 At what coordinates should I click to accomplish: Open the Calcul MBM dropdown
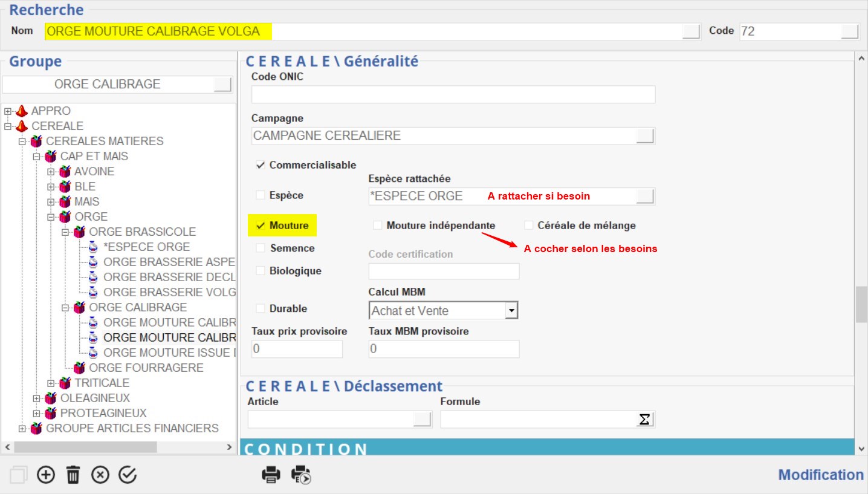[x=511, y=311]
